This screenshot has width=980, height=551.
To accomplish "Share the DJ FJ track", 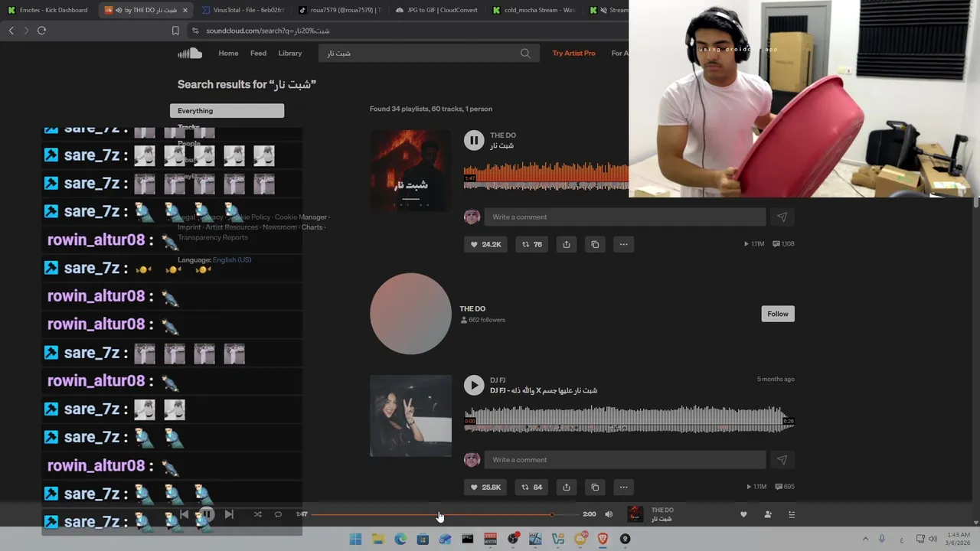I will pos(567,487).
